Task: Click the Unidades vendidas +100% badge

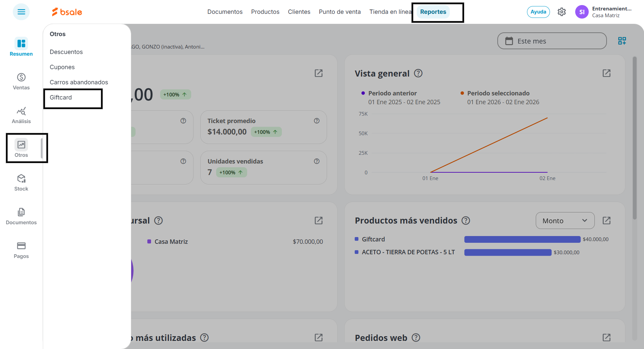Action: [231, 172]
